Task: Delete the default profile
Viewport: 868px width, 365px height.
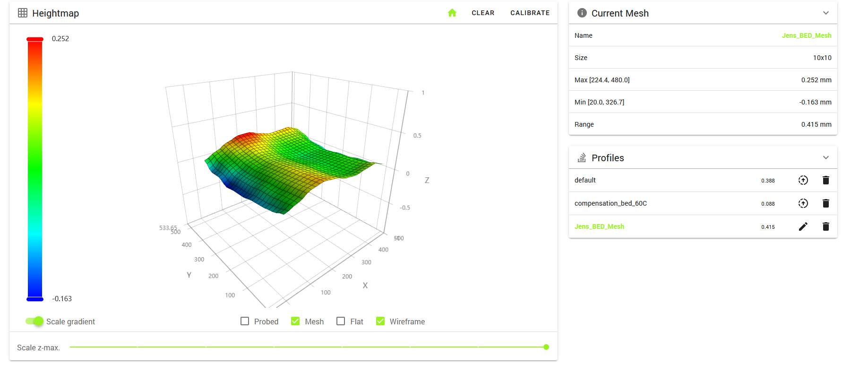Action: 826,180
